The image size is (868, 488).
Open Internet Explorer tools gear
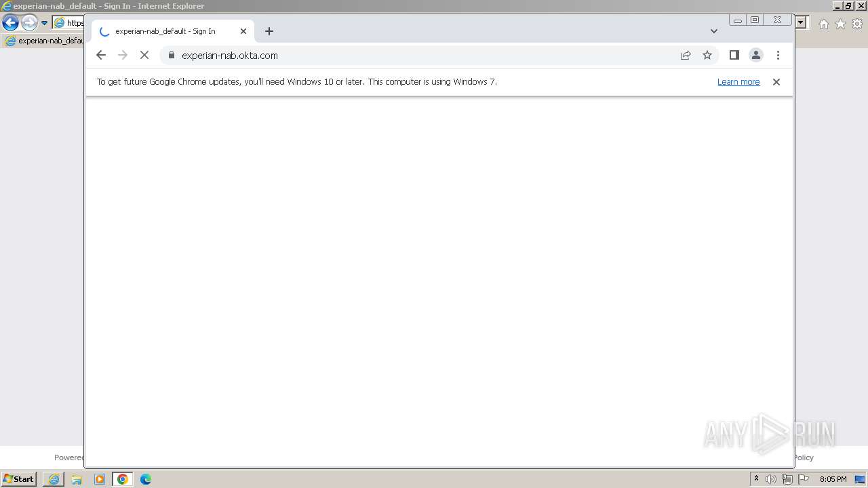click(857, 24)
